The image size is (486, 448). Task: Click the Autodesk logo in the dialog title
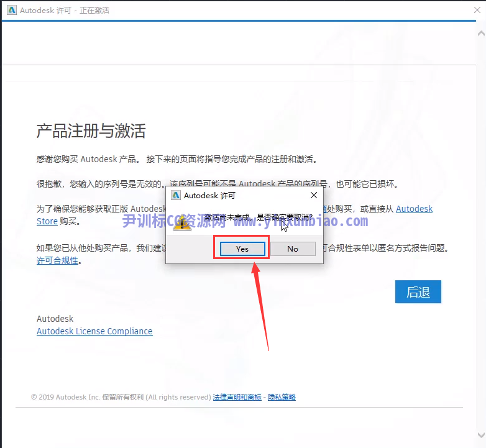coord(176,196)
